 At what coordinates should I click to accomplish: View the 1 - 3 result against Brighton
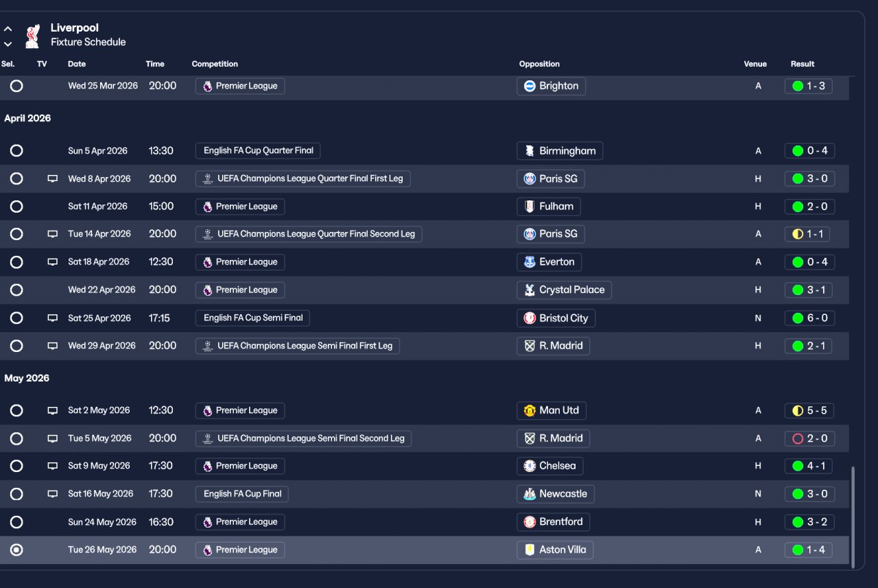[809, 86]
